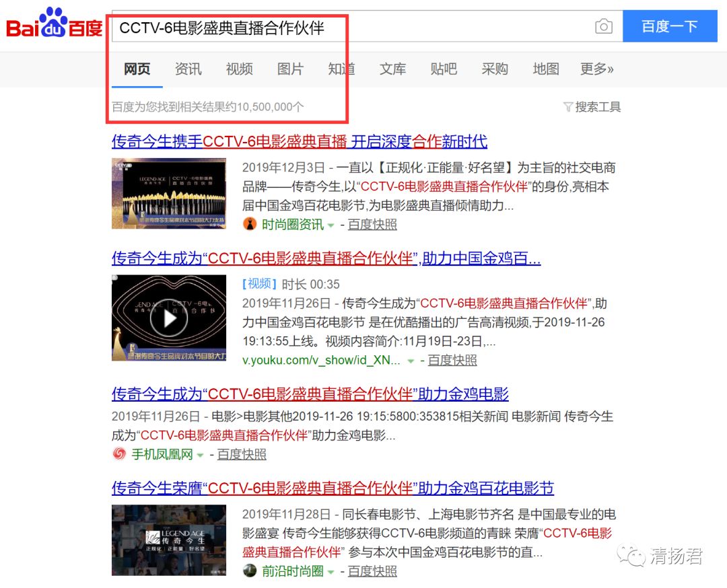Click the result count text 约10,500,000个
The image size is (727, 588).
[x=265, y=107]
